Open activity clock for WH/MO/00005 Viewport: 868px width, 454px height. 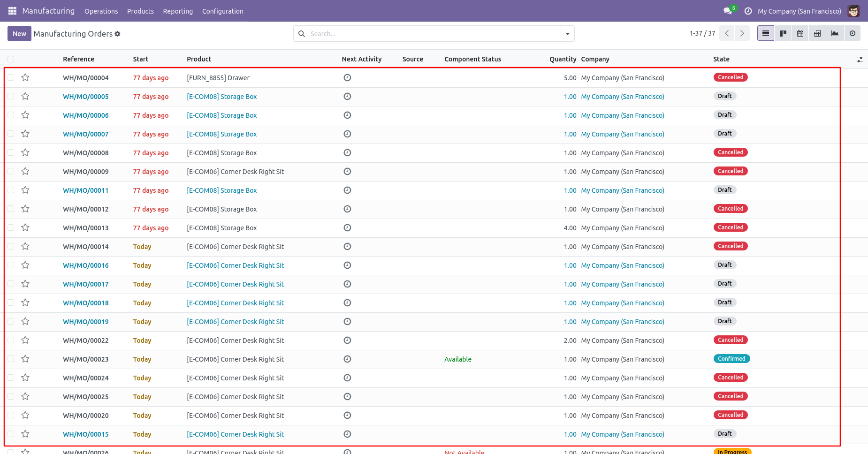(347, 96)
